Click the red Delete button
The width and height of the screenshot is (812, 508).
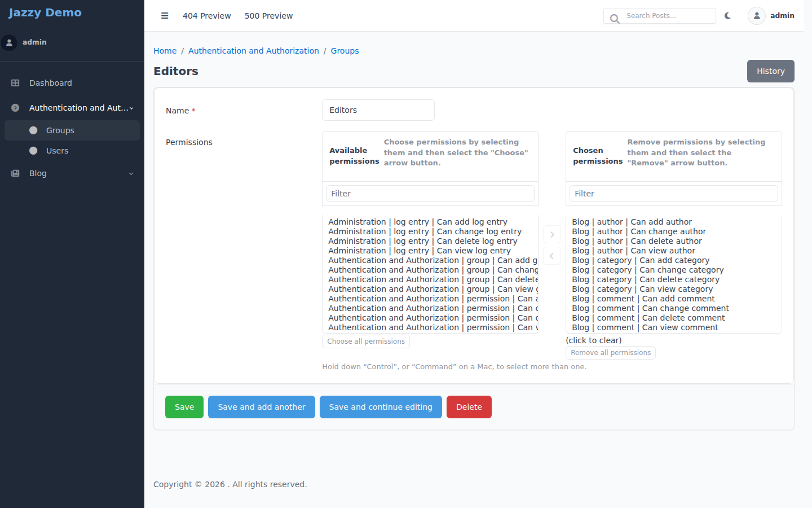click(469, 407)
